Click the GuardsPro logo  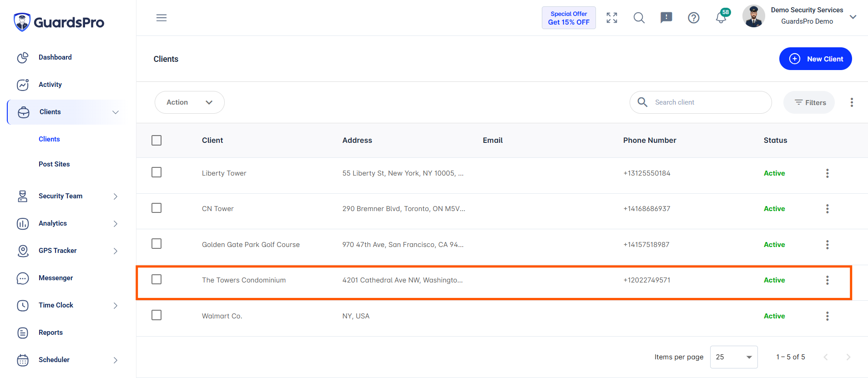point(59,22)
